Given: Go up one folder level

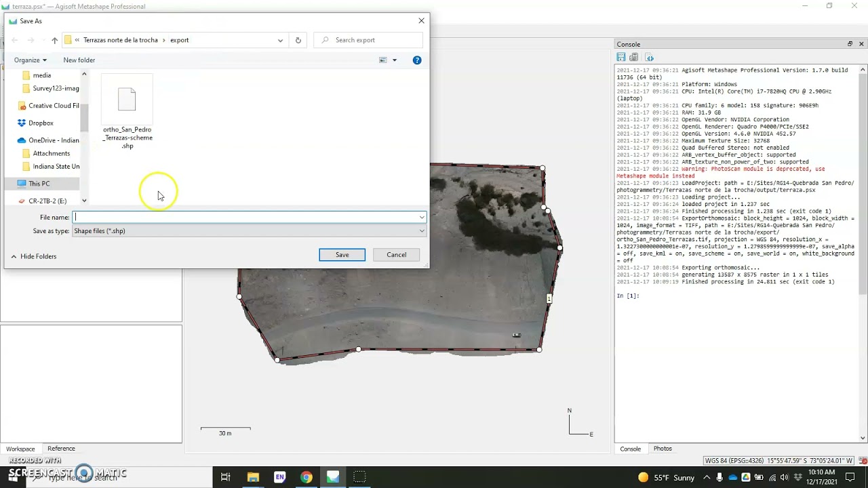Looking at the screenshot, I should pyautogui.click(x=55, y=40).
